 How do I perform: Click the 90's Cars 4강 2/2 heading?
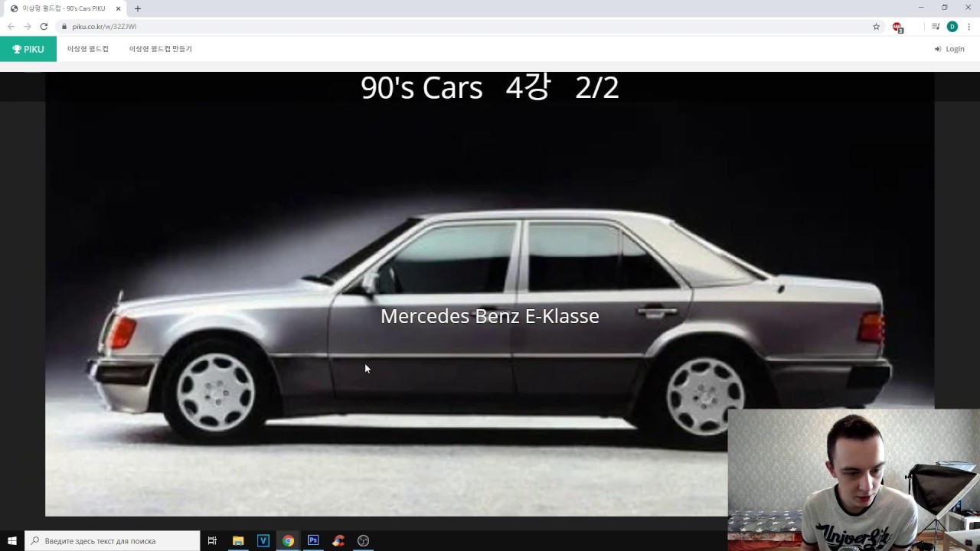point(490,87)
